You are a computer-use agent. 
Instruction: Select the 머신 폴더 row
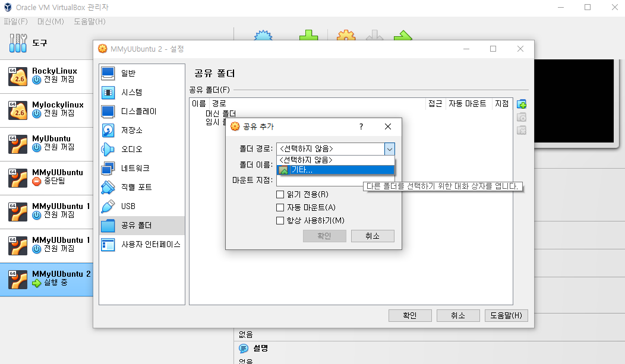click(x=220, y=113)
